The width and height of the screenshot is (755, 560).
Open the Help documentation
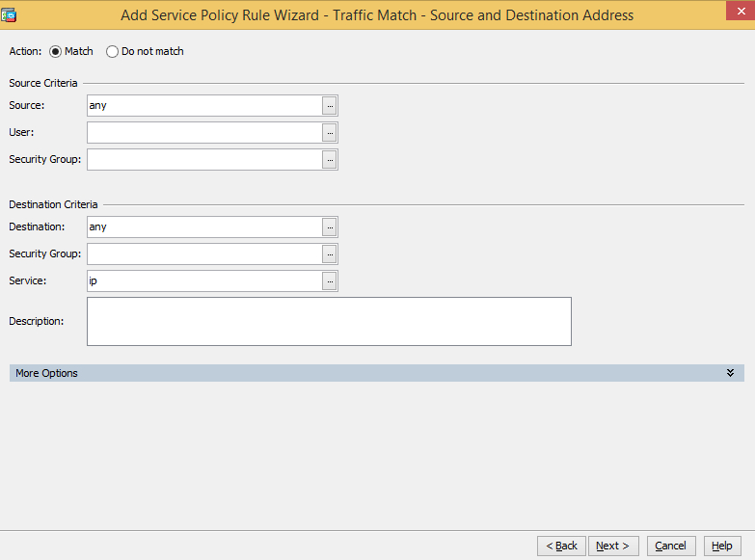(722, 546)
